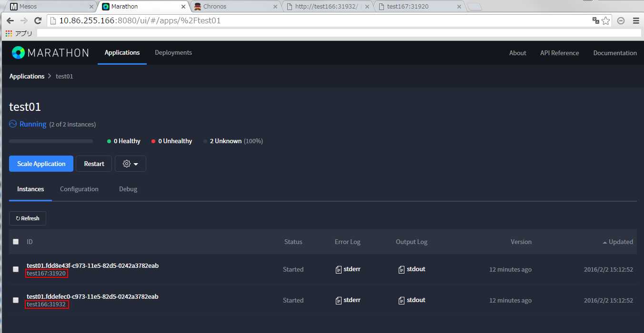The image size is (644, 333).
Task: Open the gear settings dropdown
Action: [x=131, y=164]
